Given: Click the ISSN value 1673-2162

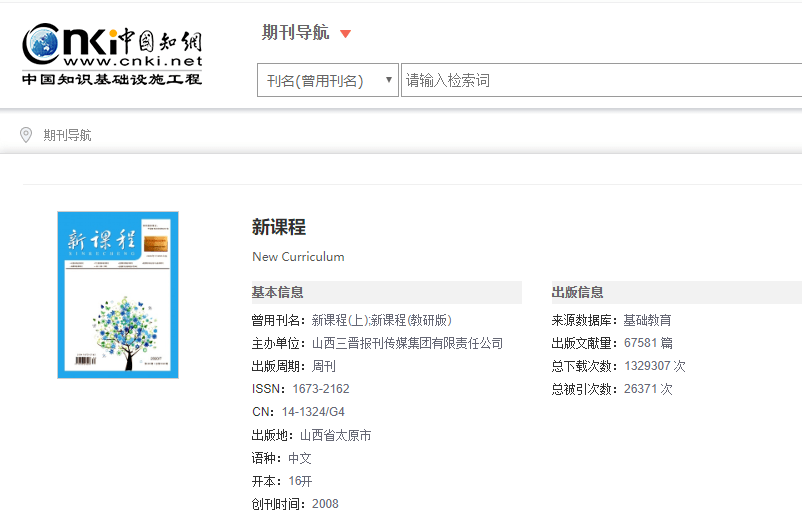Looking at the screenshot, I should [x=321, y=389].
